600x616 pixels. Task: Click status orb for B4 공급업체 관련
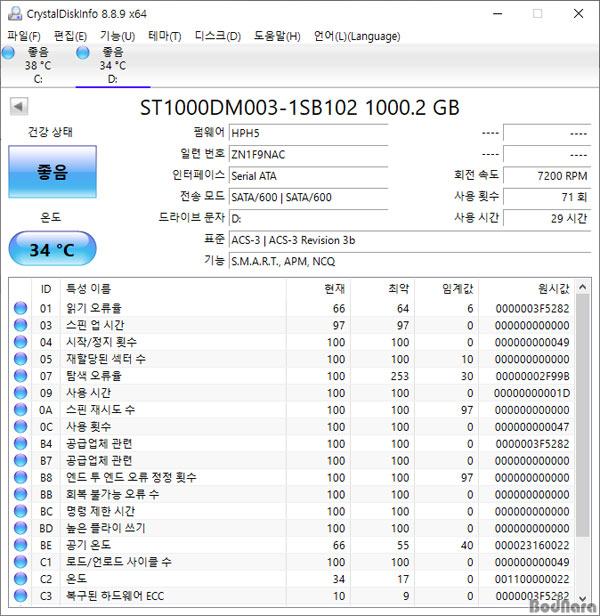click(x=20, y=444)
